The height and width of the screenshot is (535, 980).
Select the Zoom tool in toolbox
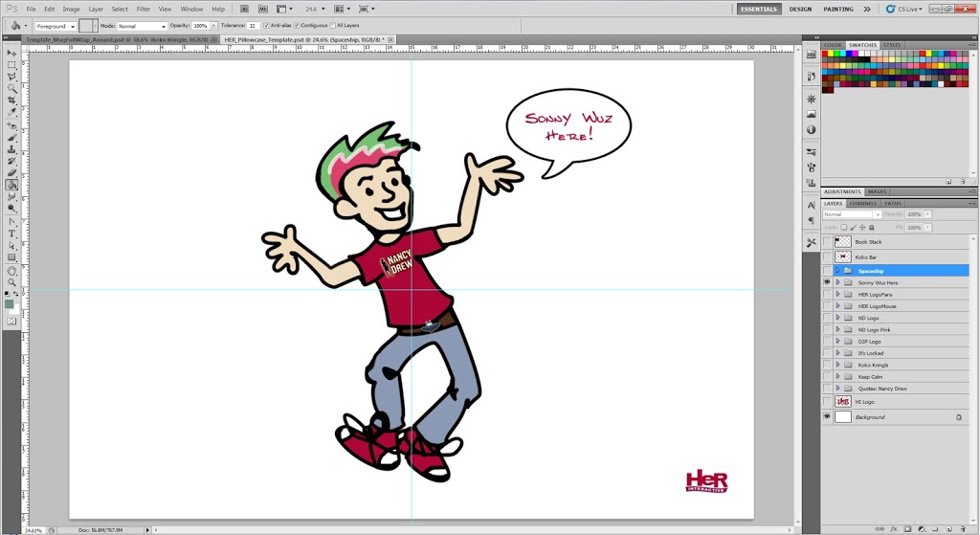[x=11, y=283]
